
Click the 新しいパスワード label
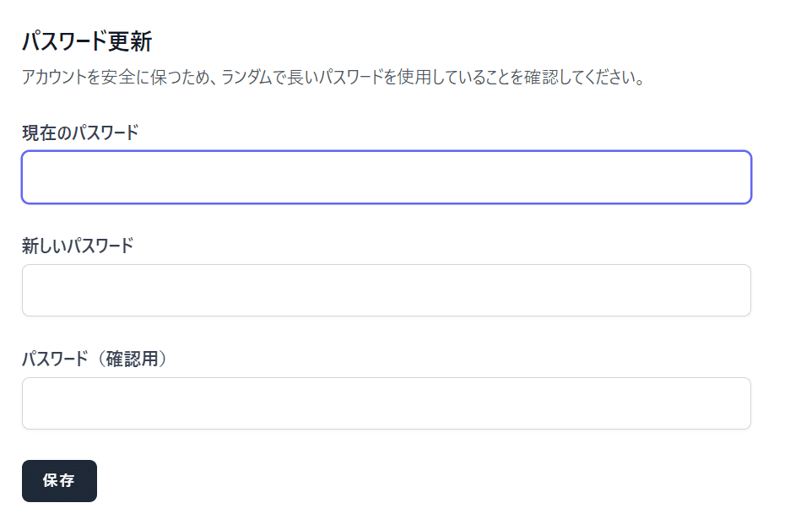(x=78, y=246)
